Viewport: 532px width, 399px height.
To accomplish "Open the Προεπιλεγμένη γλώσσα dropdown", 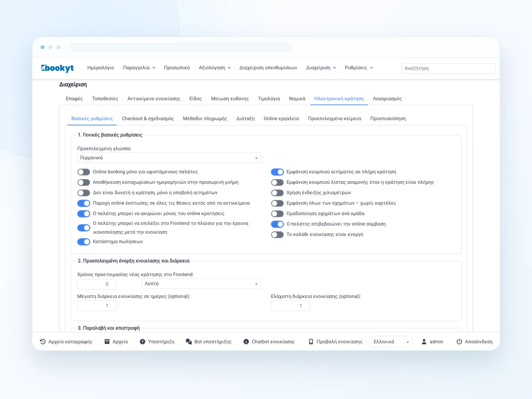I will point(169,158).
